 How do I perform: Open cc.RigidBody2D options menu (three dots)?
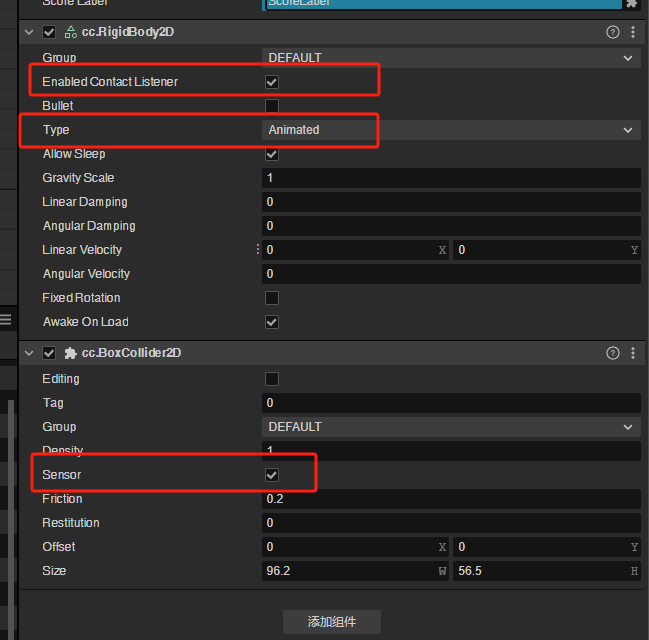point(633,32)
